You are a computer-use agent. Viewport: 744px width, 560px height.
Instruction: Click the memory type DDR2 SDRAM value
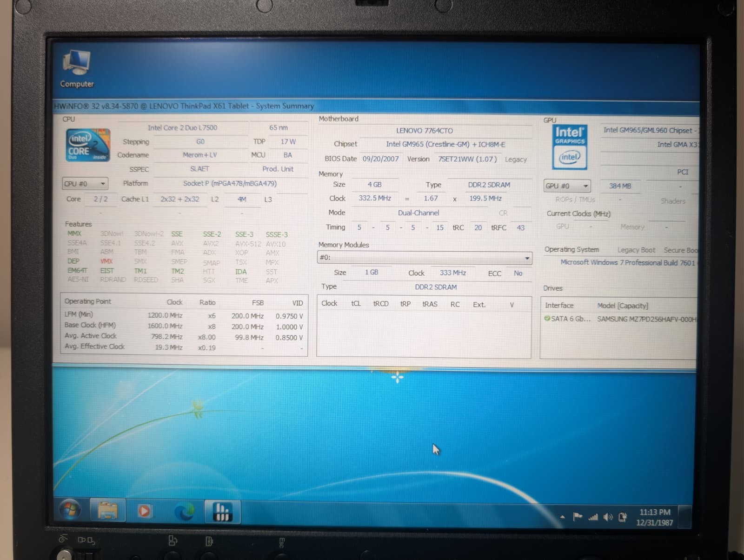[489, 185]
